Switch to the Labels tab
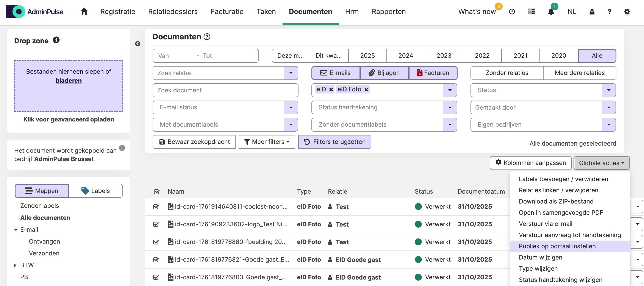The height and width of the screenshot is (286, 644). pos(95,191)
